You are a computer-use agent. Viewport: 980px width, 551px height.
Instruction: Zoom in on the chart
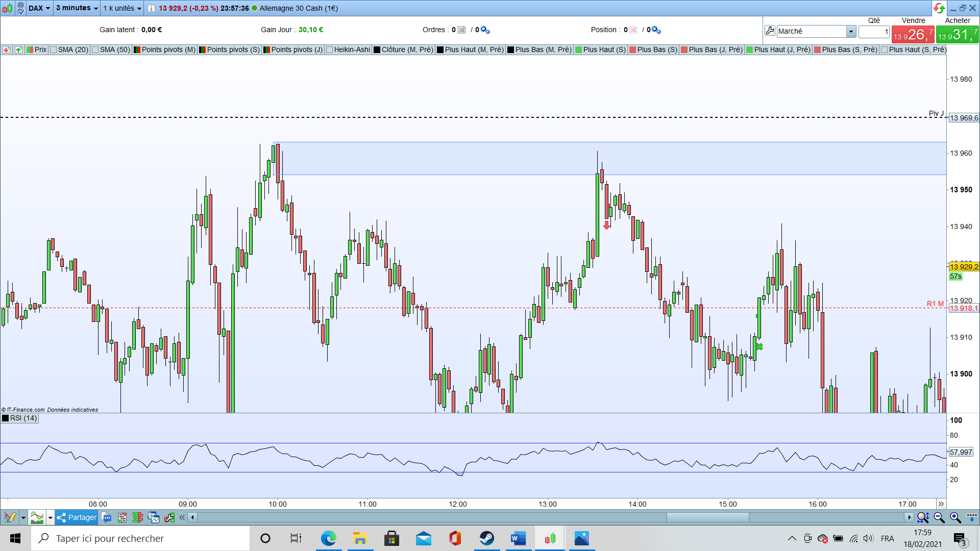pyautogui.click(x=955, y=517)
